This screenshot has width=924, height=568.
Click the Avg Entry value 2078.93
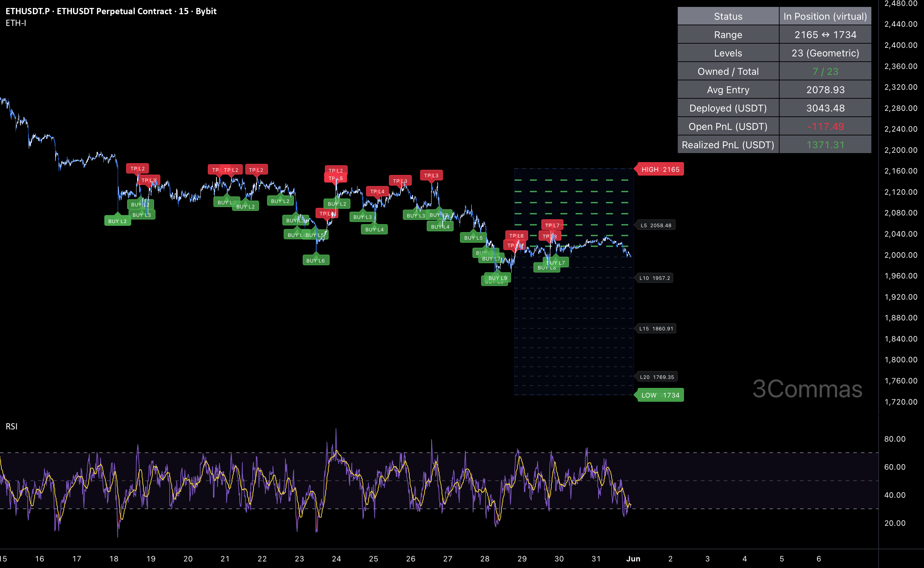[x=825, y=90]
